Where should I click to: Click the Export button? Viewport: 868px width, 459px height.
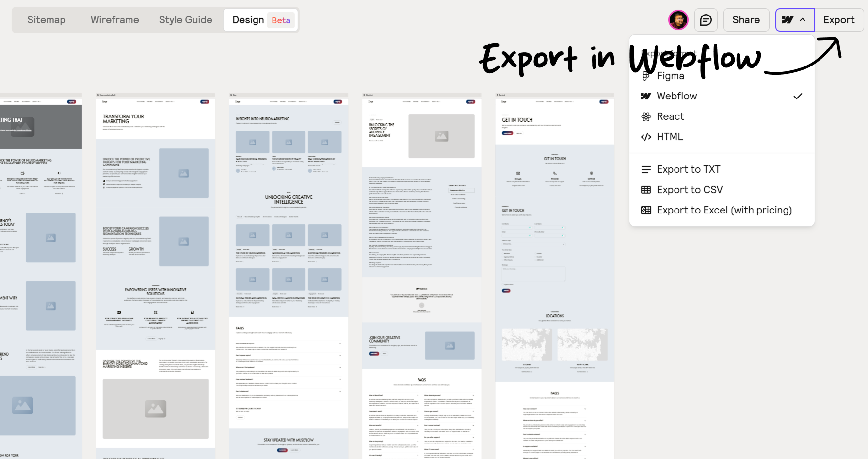click(x=839, y=20)
